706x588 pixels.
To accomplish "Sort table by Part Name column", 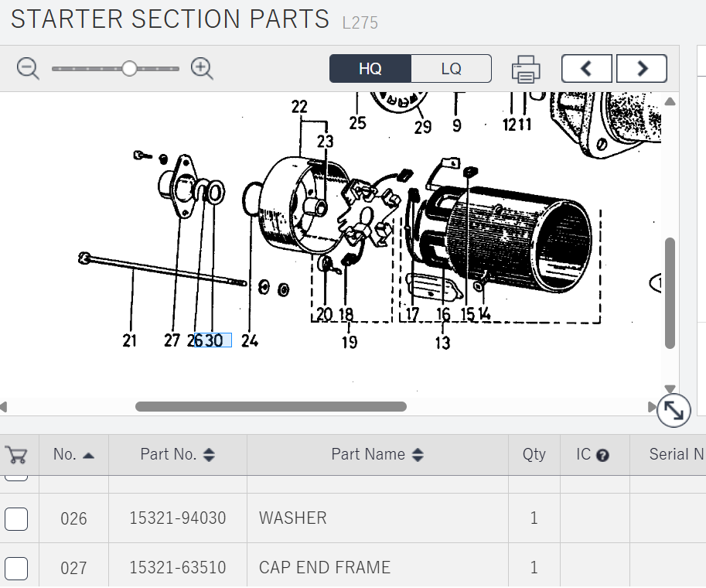I will 377,454.
